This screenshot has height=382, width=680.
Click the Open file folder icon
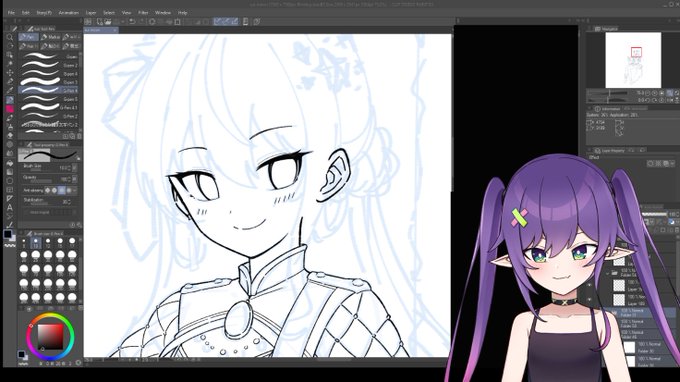coord(108,22)
